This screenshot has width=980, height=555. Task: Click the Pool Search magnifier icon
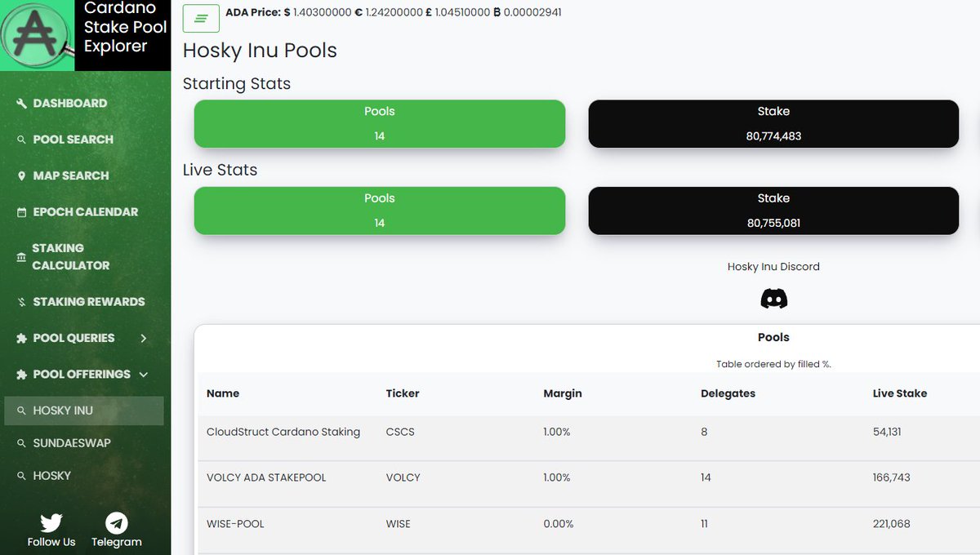click(22, 140)
